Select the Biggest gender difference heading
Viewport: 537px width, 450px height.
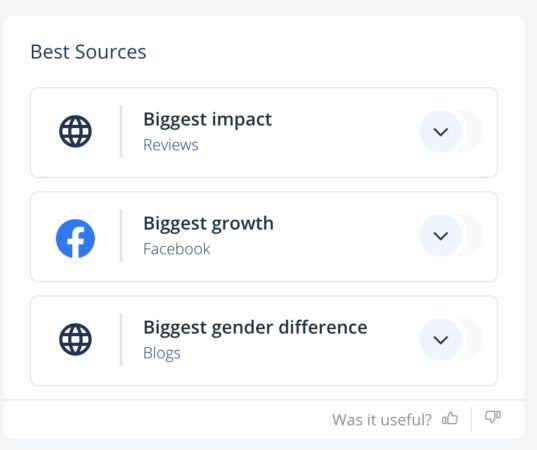pos(255,328)
